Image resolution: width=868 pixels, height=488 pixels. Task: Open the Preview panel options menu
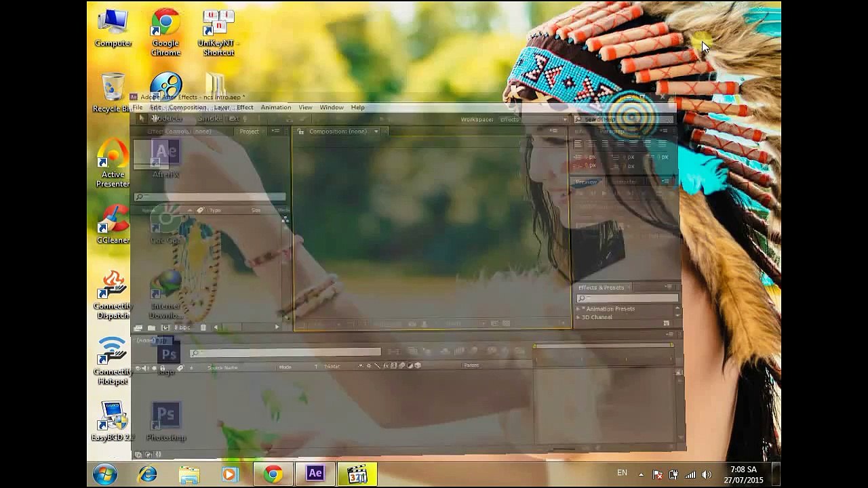665,181
